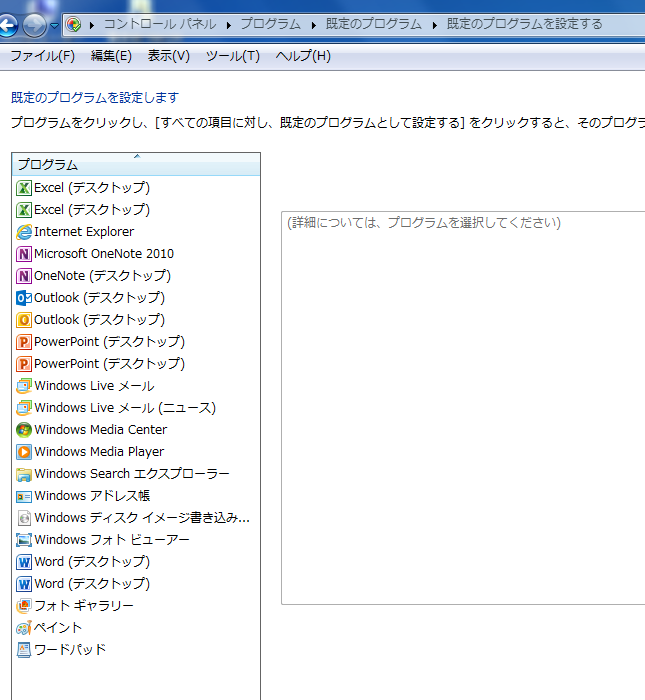Select Windows ディスク イメージ書き込み icon
This screenshot has width=645, height=700.
[x=24, y=518]
